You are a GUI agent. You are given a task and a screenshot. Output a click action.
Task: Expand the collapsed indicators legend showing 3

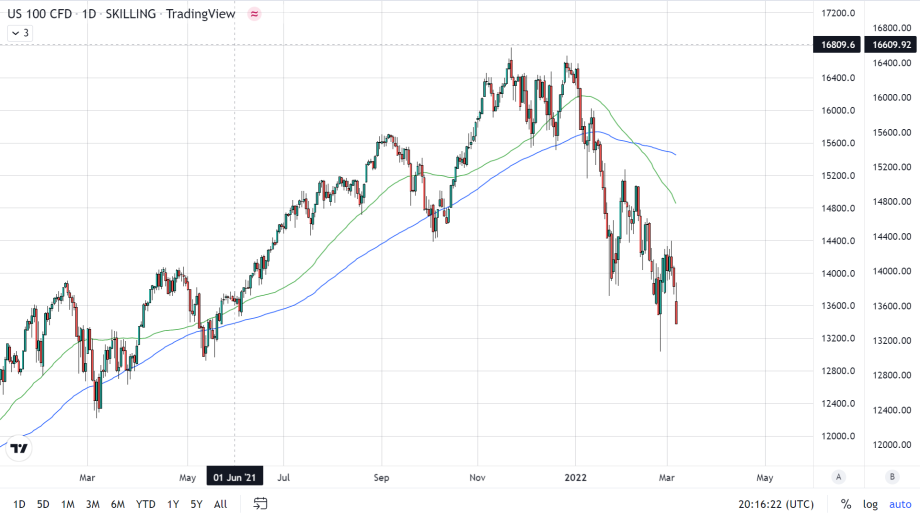[20, 33]
